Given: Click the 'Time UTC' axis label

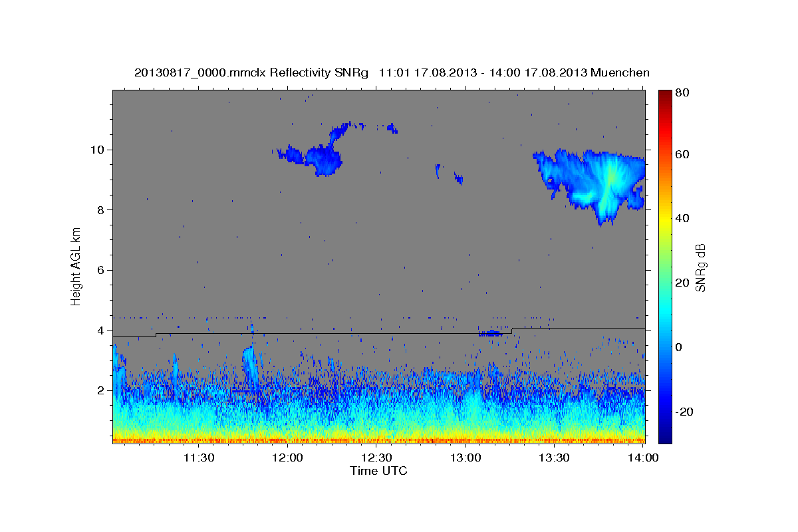Looking at the screenshot, I should (x=378, y=471).
